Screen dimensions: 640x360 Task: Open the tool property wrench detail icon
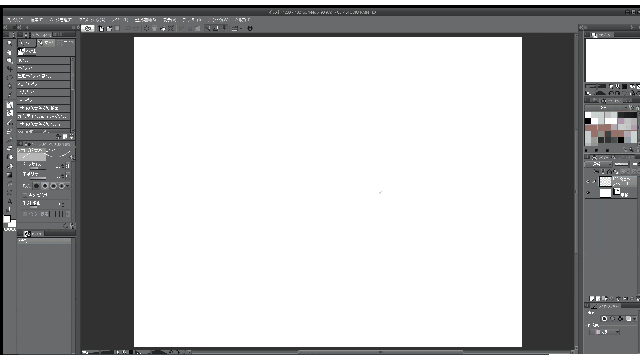[x=72, y=226]
